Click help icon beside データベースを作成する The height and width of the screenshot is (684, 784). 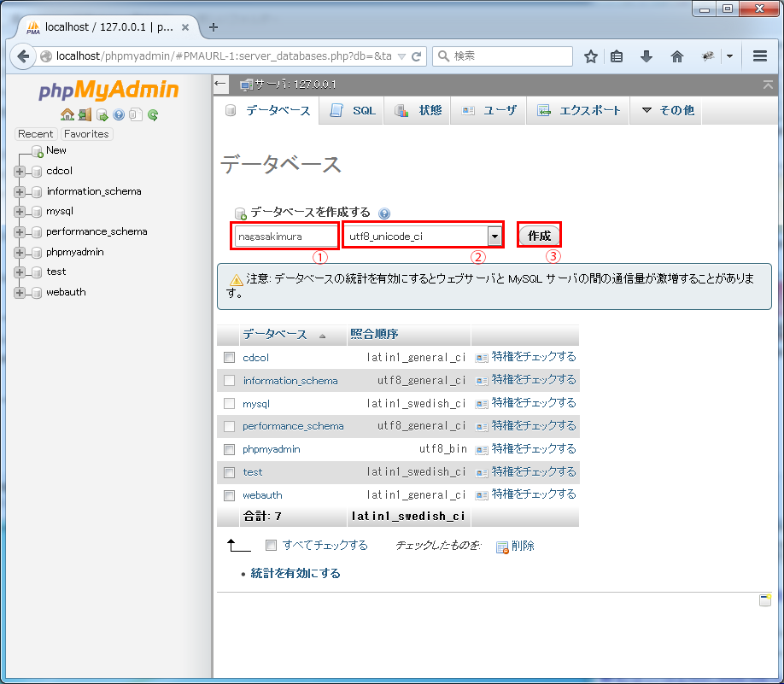click(x=383, y=213)
